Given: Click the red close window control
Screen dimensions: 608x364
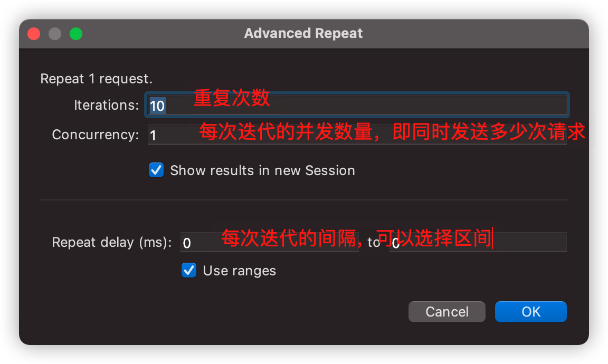Looking at the screenshot, I should pos(33,33).
